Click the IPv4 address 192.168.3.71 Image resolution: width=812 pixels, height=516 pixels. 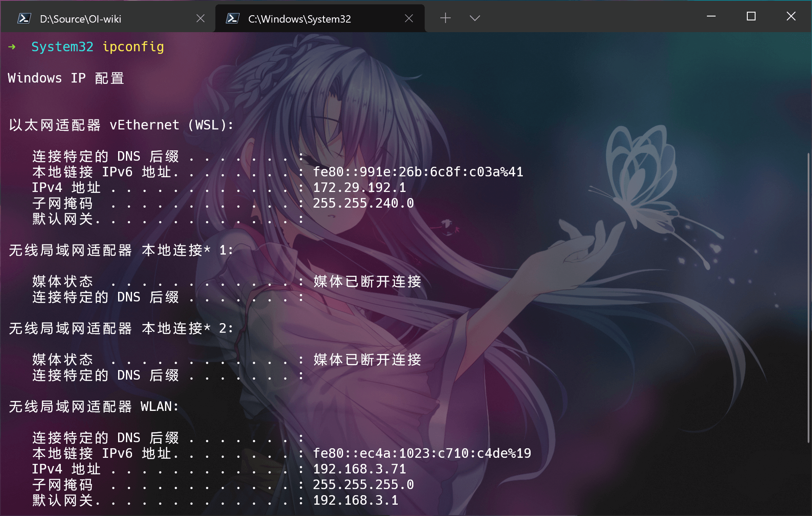(360, 469)
